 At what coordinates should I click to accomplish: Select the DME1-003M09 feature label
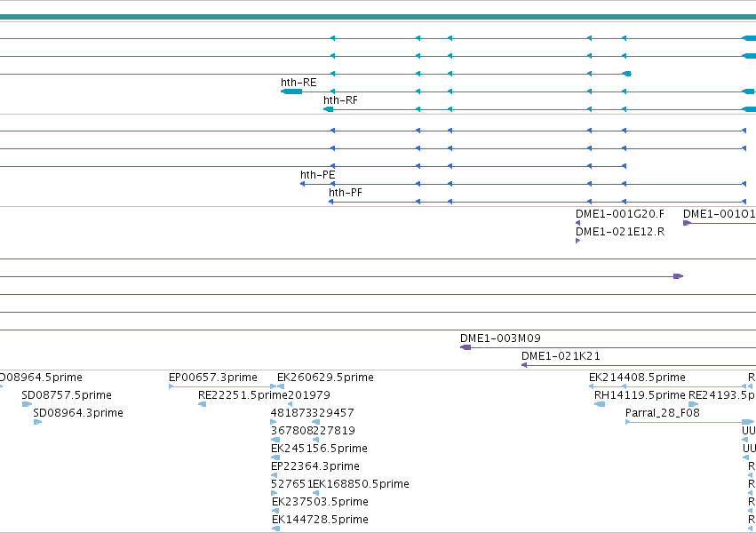pos(500,338)
